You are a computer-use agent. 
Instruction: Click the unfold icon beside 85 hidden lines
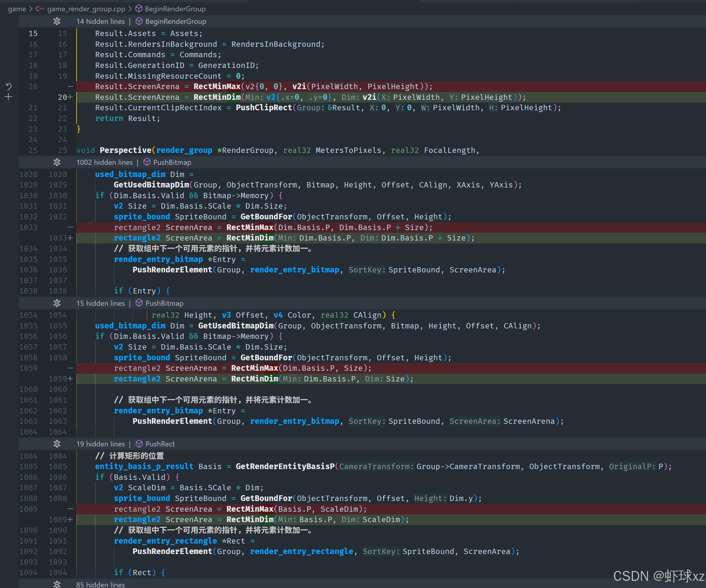coord(57,584)
